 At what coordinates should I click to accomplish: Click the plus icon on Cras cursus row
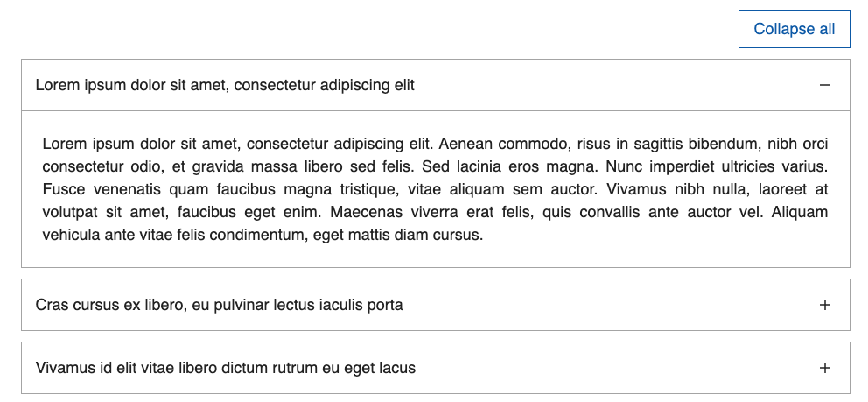825,305
